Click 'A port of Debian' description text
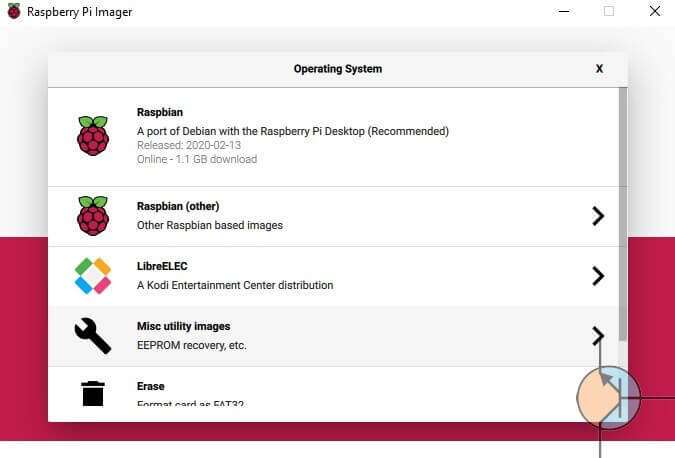This screenshot has width=675, height=458. tap(293, 131)
